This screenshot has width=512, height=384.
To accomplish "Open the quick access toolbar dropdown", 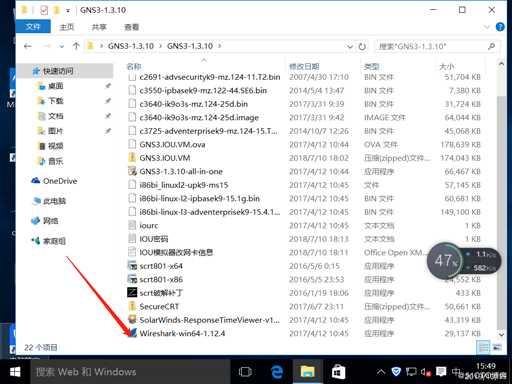I will [x=68, y=11].
